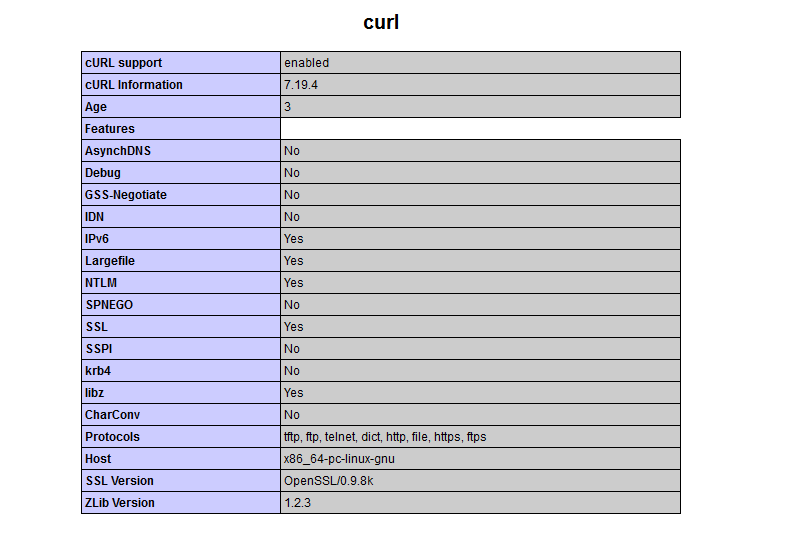The width and height of the screenshot is (808, 540).
Task: Click the 'curl' section heading
Action: point(381,22)
